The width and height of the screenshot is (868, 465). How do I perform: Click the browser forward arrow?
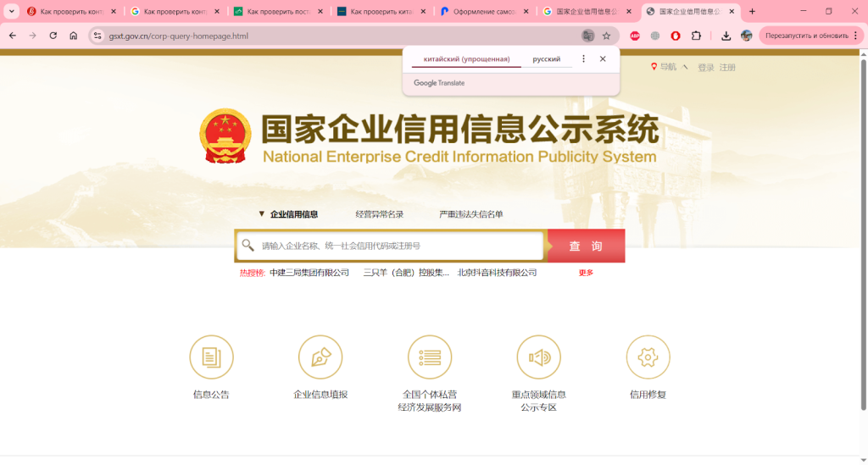(33, 36)
